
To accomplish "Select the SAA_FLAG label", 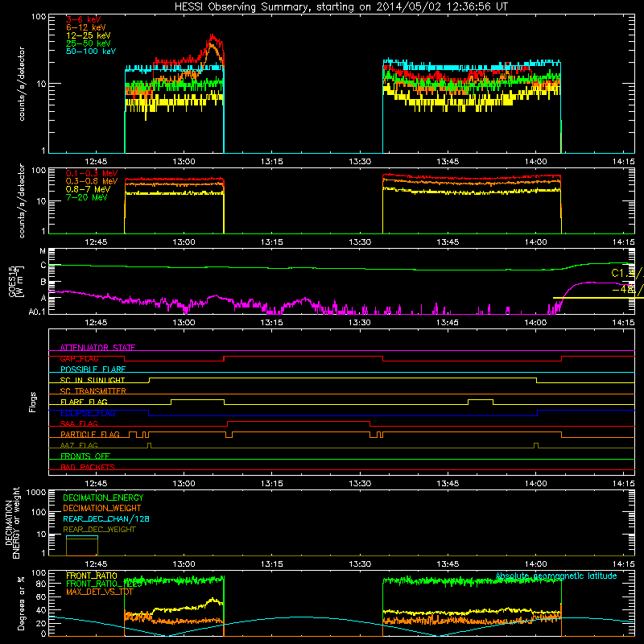I will 78,423.
